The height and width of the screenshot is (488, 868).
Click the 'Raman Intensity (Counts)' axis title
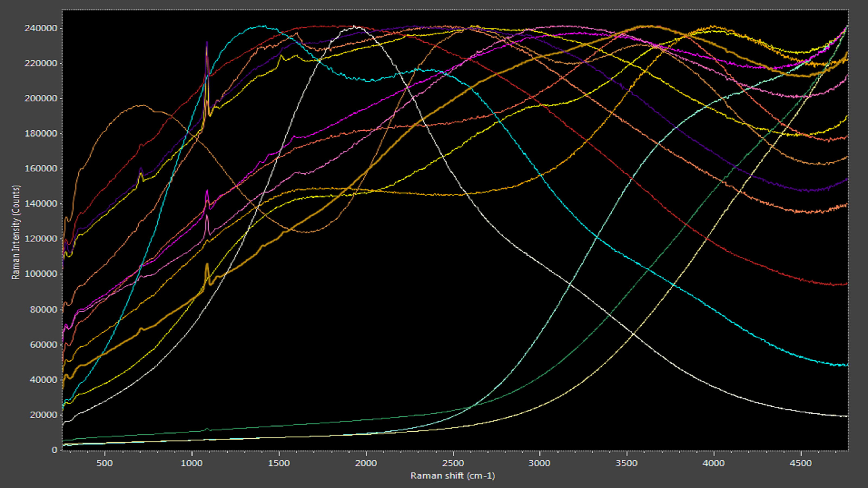click(x=16, y=232)
